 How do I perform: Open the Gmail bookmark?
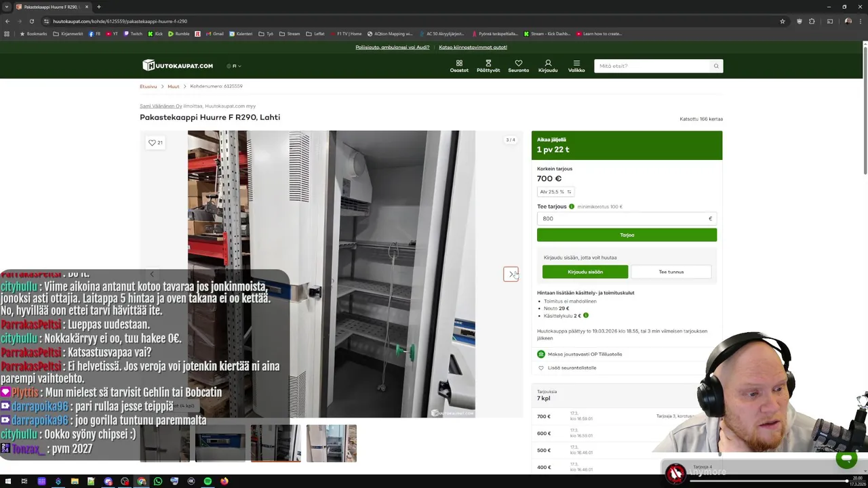(x=214, y=34)
